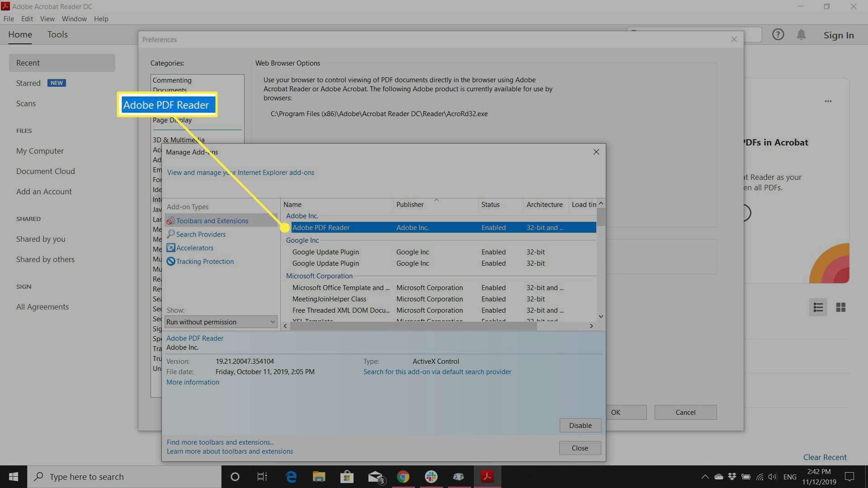The width and height of the screenshot is (868, 488).
Task: Open Document Cloud in sidebar
Action: (x=46, y=171)
